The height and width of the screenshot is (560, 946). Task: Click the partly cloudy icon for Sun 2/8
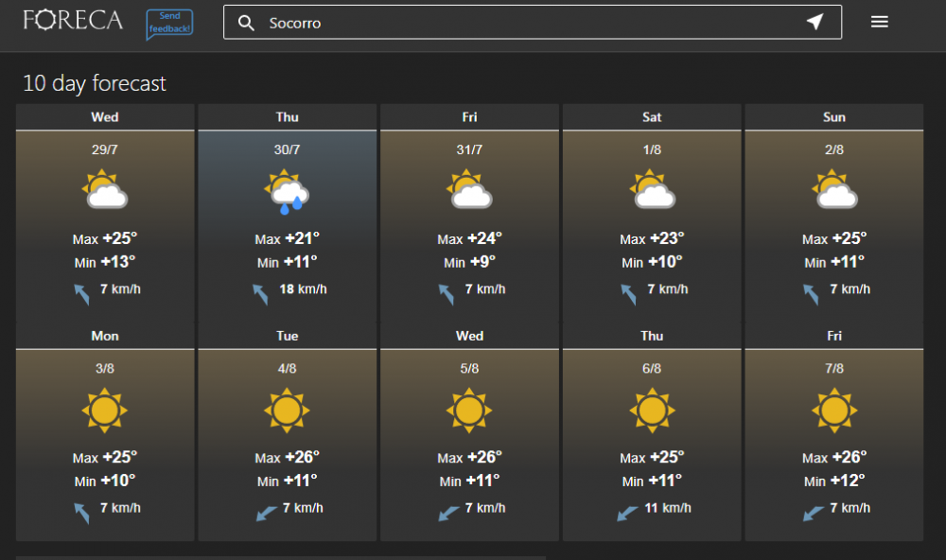(834, 189)
